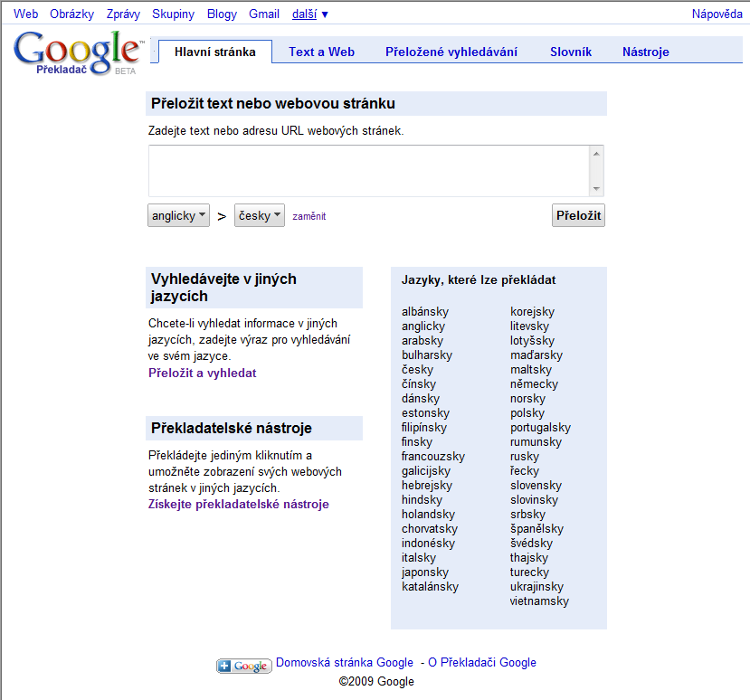This screenshot has height=700, width=750.
Task: Click the 'zaměnit' swap languages link
Action: 309,216
